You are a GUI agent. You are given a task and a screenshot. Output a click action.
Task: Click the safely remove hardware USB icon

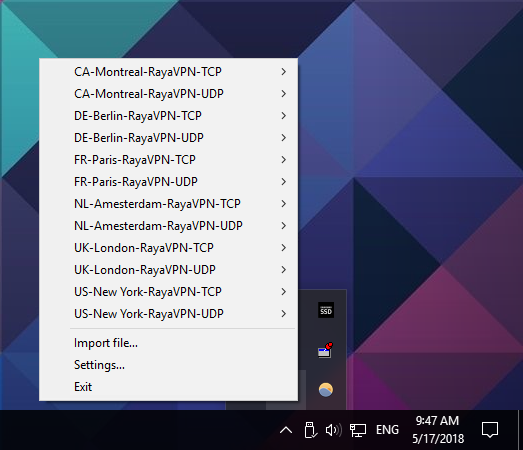[x=310, y=430]
